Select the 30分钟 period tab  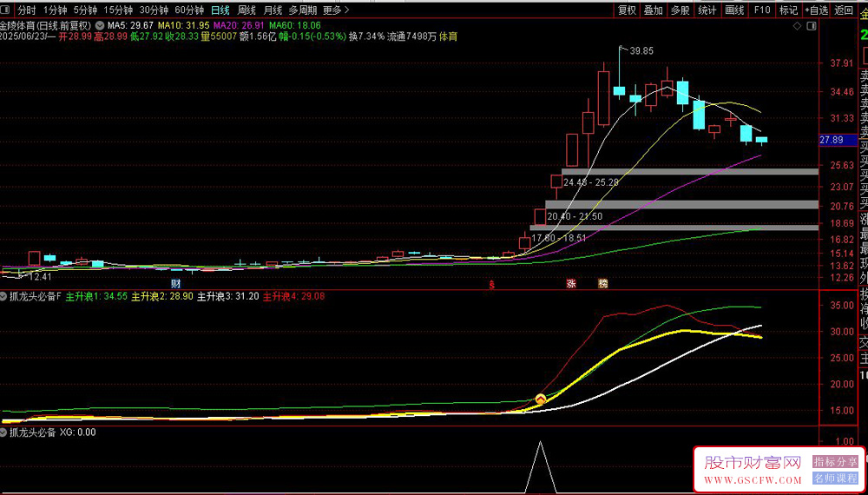click(x=154, y=10)
